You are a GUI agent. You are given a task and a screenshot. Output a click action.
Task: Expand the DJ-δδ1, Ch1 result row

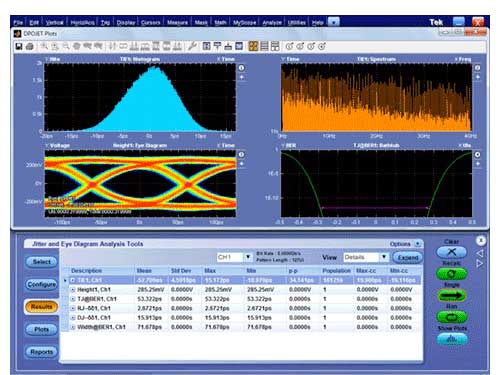coord(73,318)
